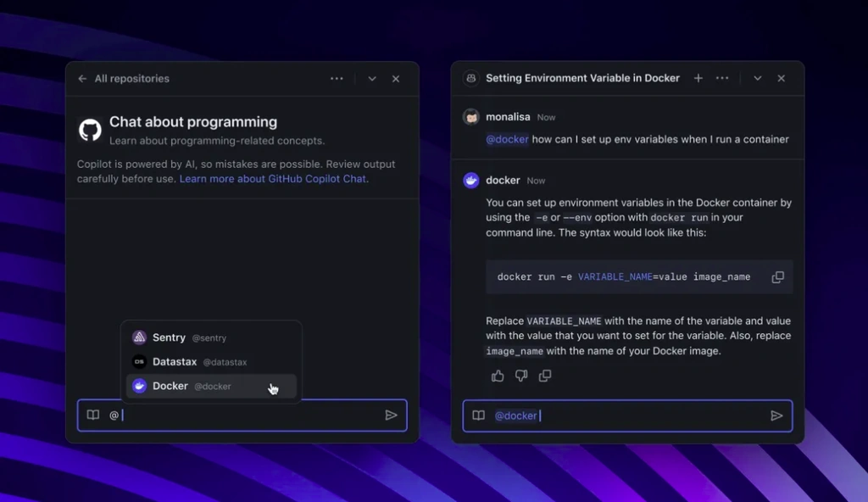Click the All repositories label
868x502 pixels.
(x=131, y=79)
